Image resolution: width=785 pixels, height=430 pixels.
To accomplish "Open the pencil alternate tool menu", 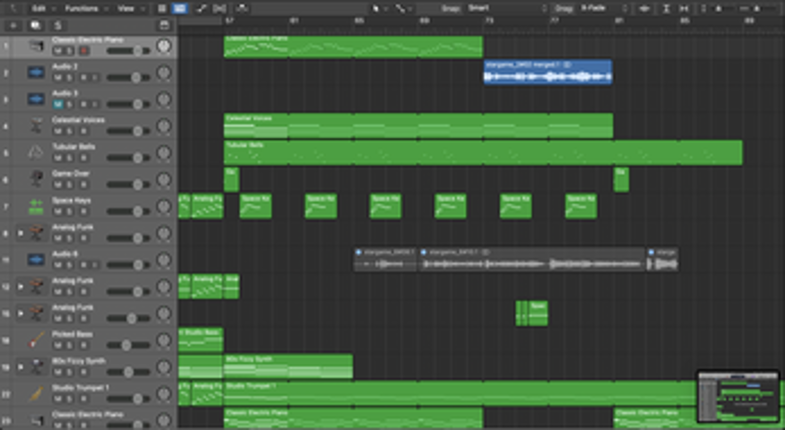I will (x=404, y=9).
